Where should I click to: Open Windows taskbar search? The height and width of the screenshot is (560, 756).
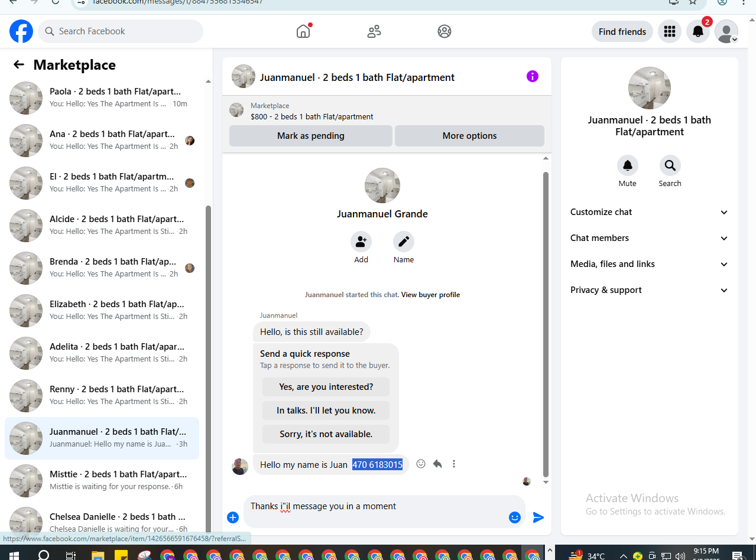(43, 555)
